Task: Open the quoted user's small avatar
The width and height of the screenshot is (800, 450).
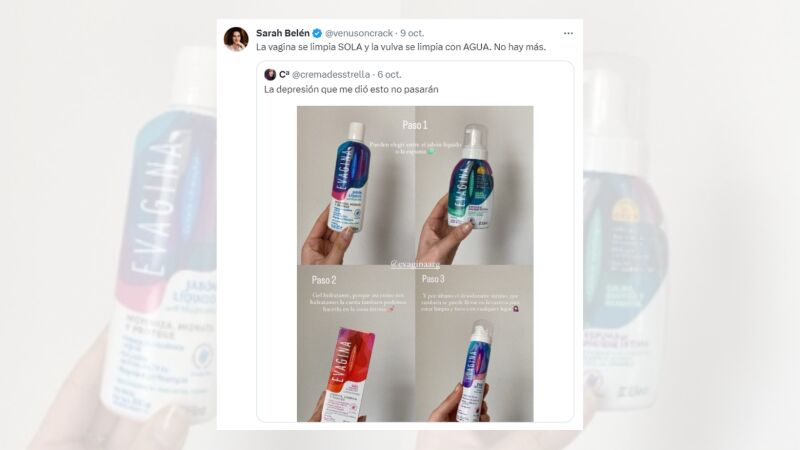Action: click(x=270, y=74)
